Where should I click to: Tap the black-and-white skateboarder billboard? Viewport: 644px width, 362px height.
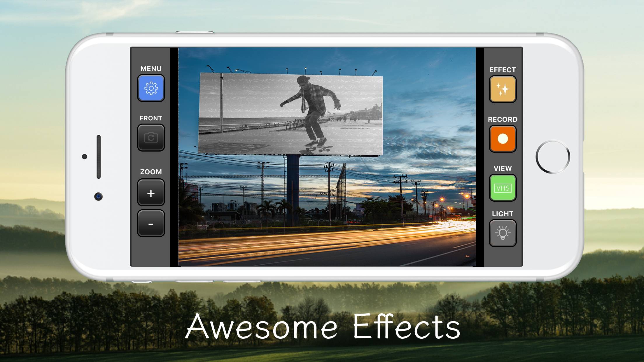(290, 114)
